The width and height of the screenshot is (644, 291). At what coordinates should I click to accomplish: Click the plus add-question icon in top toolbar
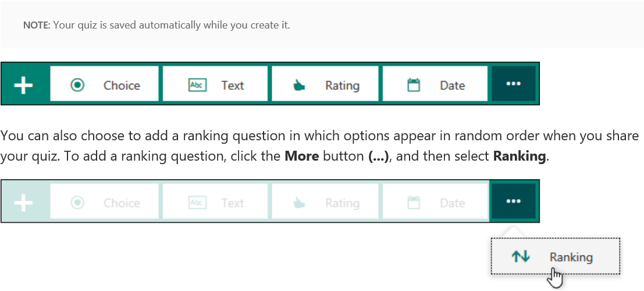click(23, 85)
